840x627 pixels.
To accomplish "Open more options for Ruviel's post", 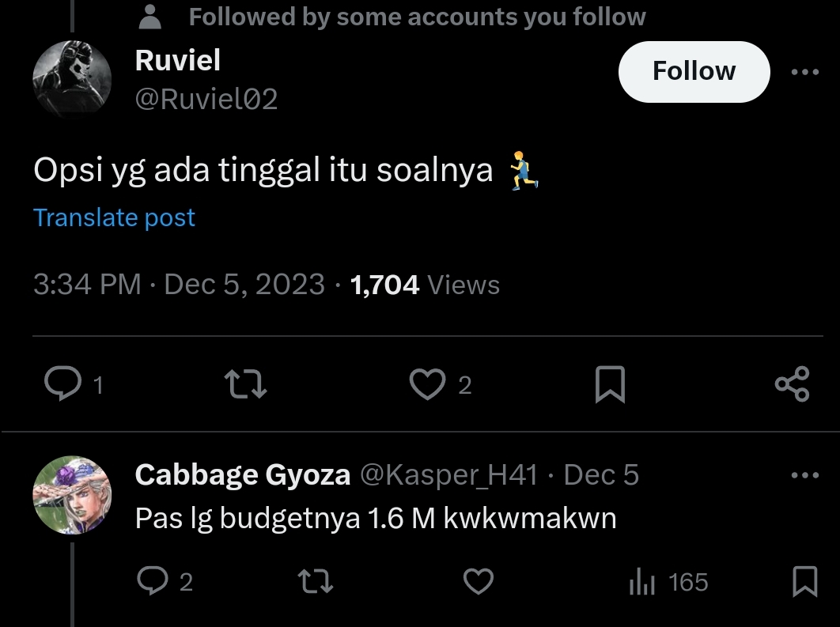I will pos(805,72).
